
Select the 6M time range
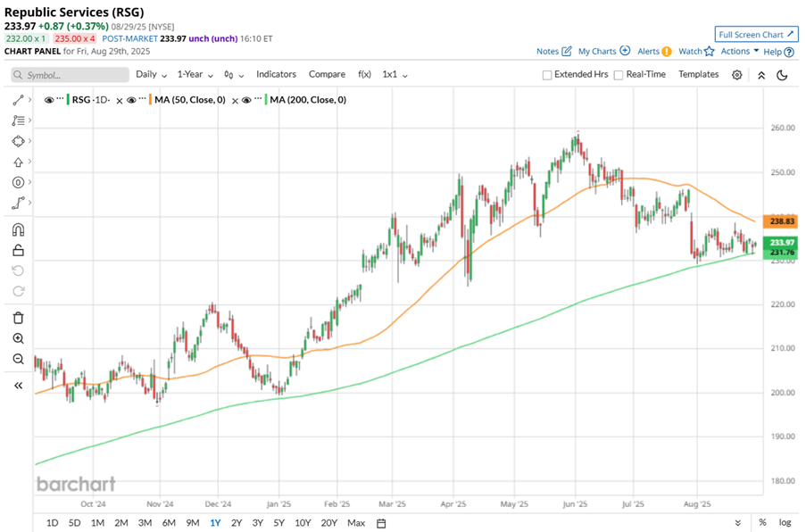click(x=169, y=523)
